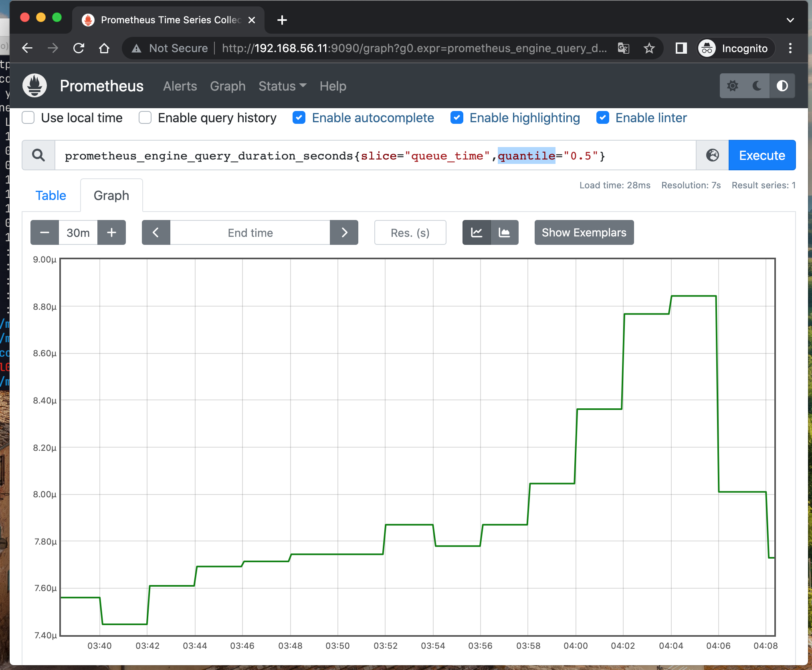Click the 8.00µ y-axis label
Screen dimensions: 812x670
tap(44, 494)
